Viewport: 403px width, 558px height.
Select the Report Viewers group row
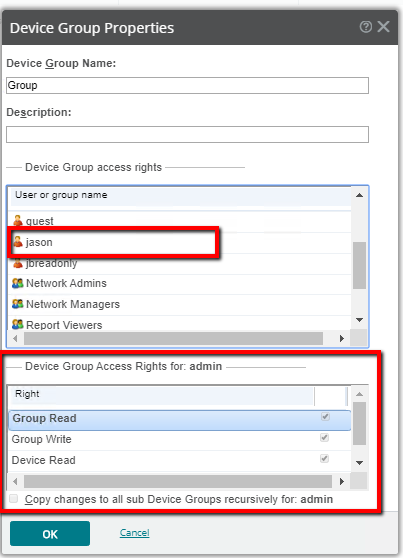(180, 324)
